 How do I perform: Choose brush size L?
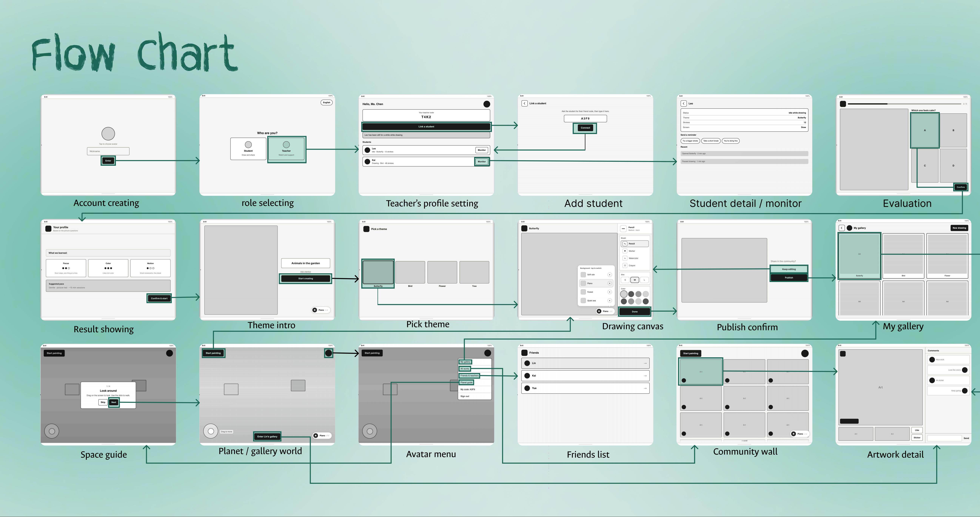pos(644,280)
